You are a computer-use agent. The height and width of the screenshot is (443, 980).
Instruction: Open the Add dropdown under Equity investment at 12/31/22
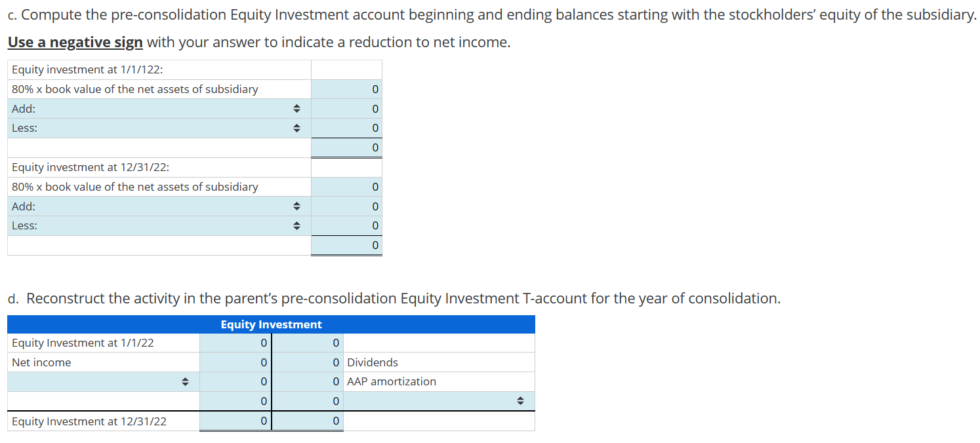(x=296, y=206)
